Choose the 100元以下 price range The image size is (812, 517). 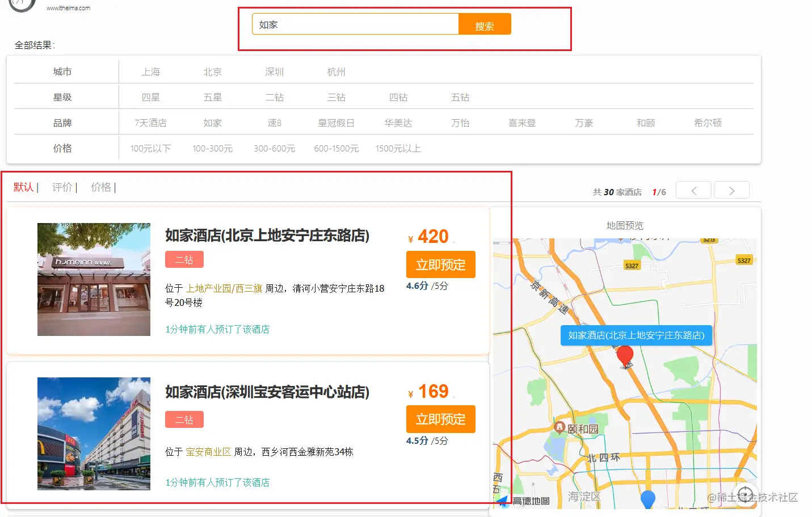point(151,149)
